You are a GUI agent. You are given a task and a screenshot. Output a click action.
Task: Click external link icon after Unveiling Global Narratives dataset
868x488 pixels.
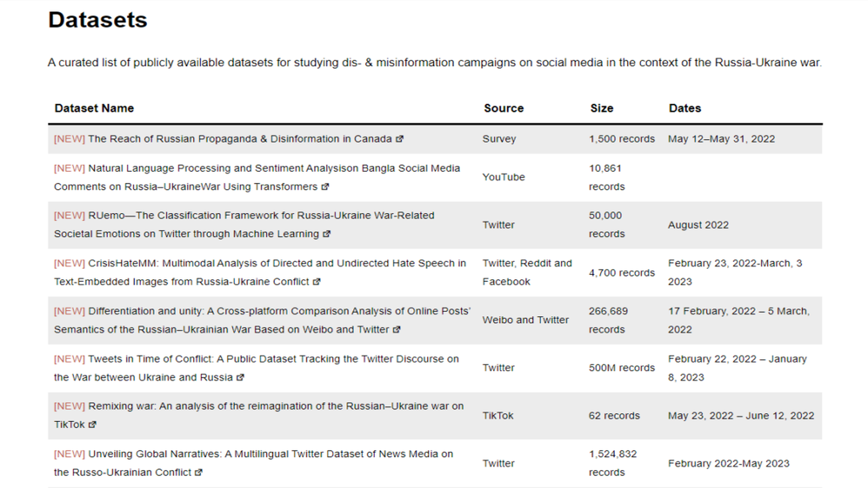tap(199, 472)
